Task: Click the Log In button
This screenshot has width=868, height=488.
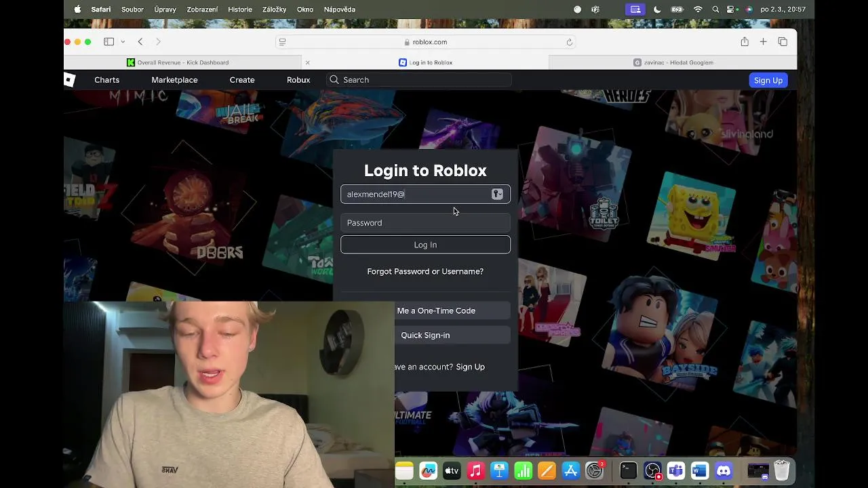Action: (x=425, y=245)
